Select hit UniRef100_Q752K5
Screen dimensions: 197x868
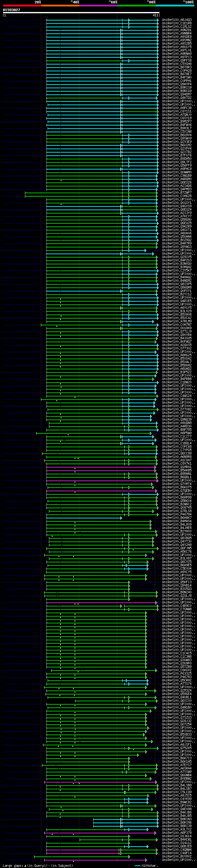tap(177, 748)
